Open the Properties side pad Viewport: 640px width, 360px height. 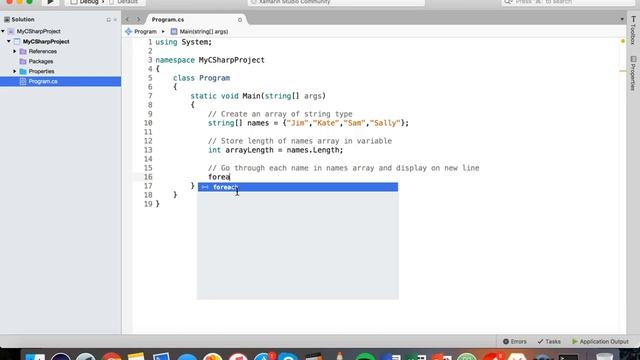[633, 73]
